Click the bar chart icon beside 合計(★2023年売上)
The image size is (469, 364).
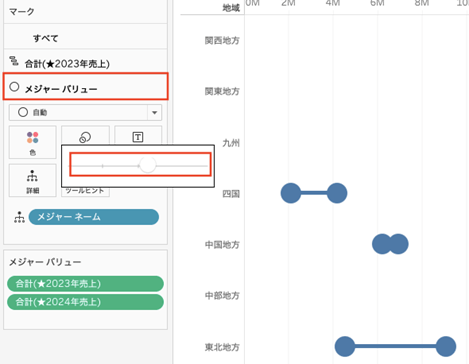(x=14, y=61)
